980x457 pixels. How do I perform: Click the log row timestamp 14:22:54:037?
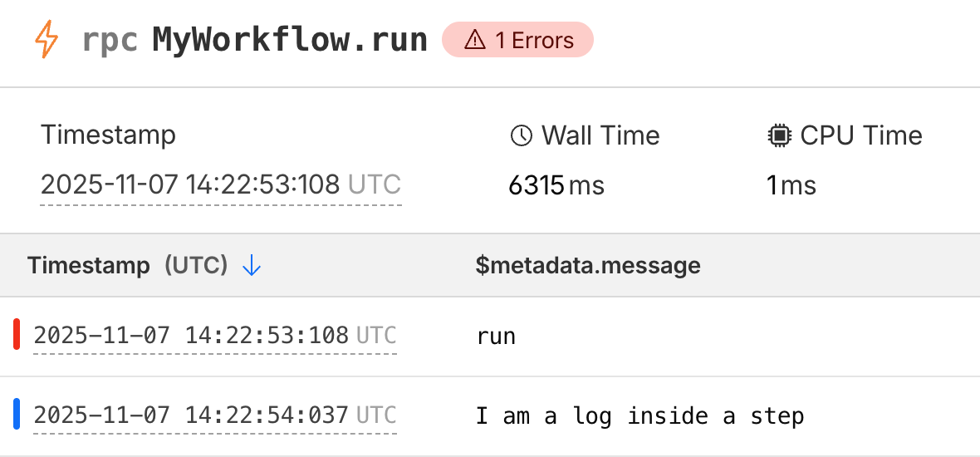tap(191, 415)
